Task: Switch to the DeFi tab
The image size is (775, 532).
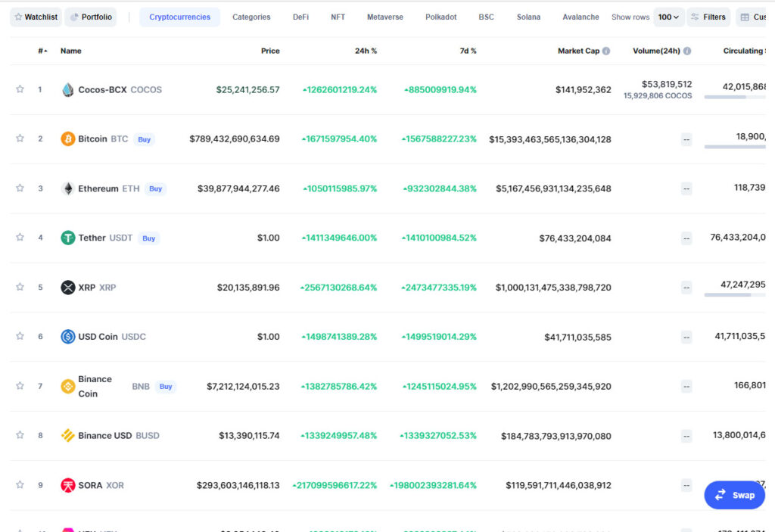Action: coord(300,17)
